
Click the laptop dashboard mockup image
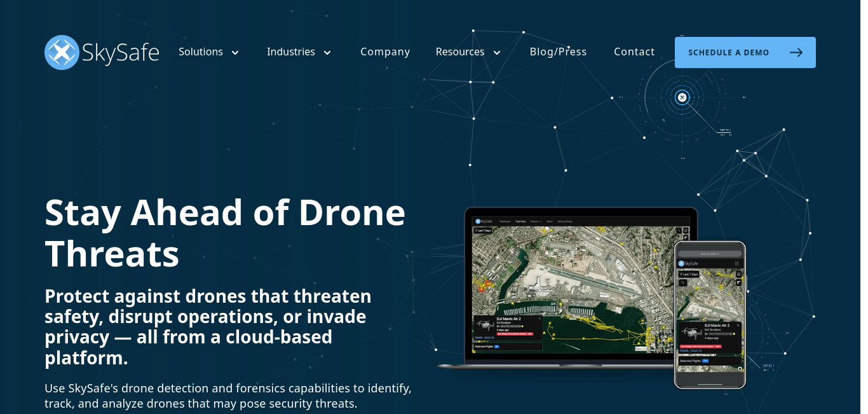569,287
